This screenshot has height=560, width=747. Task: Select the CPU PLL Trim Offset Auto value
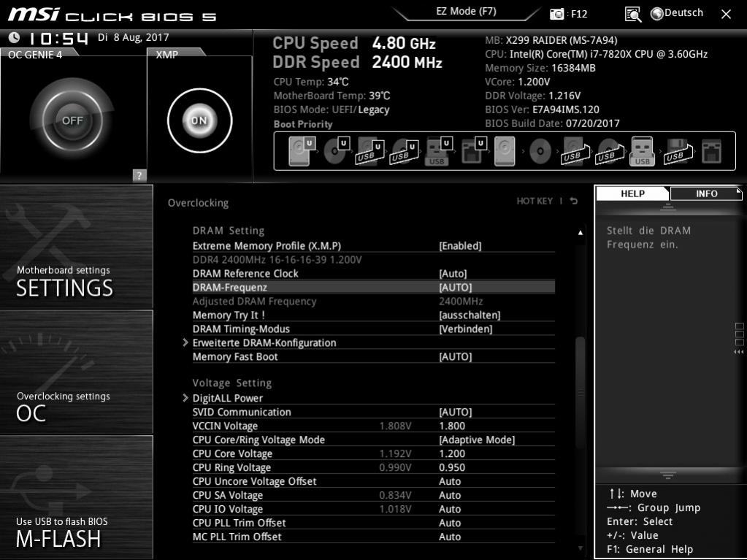pos(450,522)
